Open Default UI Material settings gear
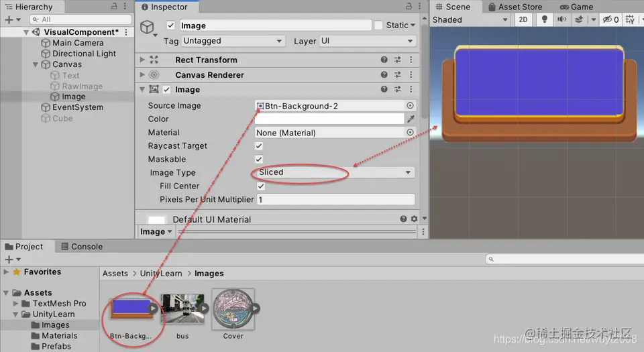 [414, 219]
